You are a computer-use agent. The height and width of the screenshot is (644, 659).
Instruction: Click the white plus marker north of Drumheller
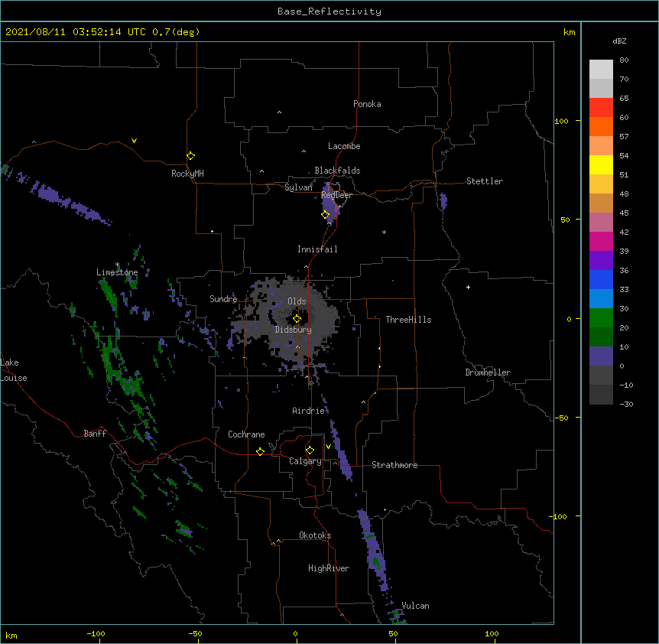[x=468, y=287]
